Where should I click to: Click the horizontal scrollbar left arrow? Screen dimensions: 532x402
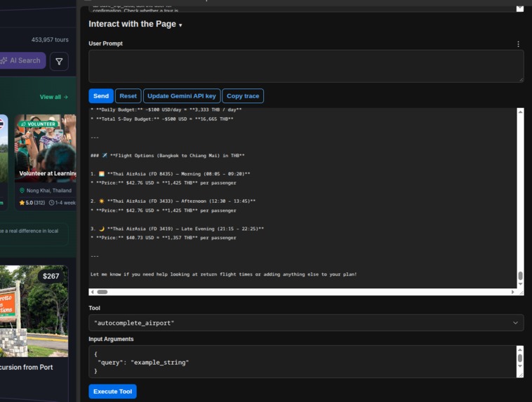tap(92, 292)
